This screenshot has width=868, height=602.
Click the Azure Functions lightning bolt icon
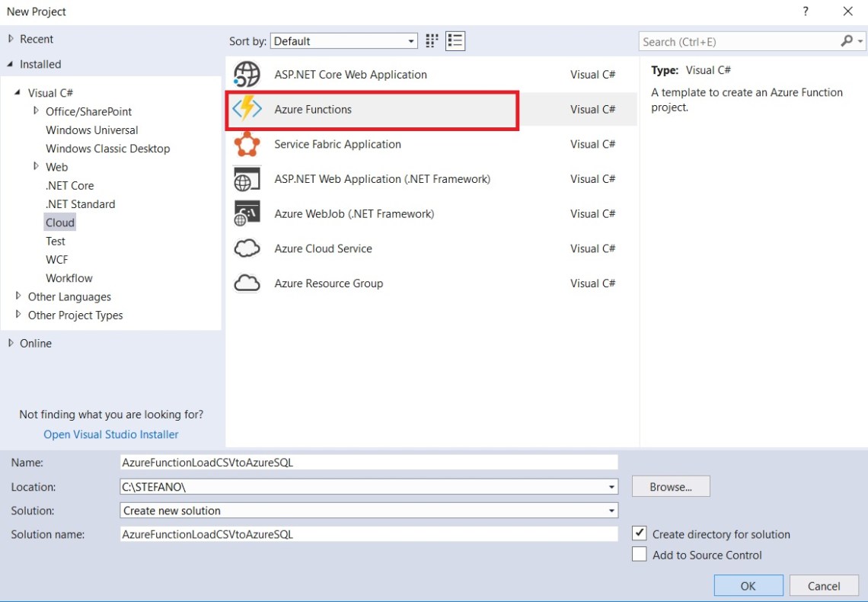[246, 109]
